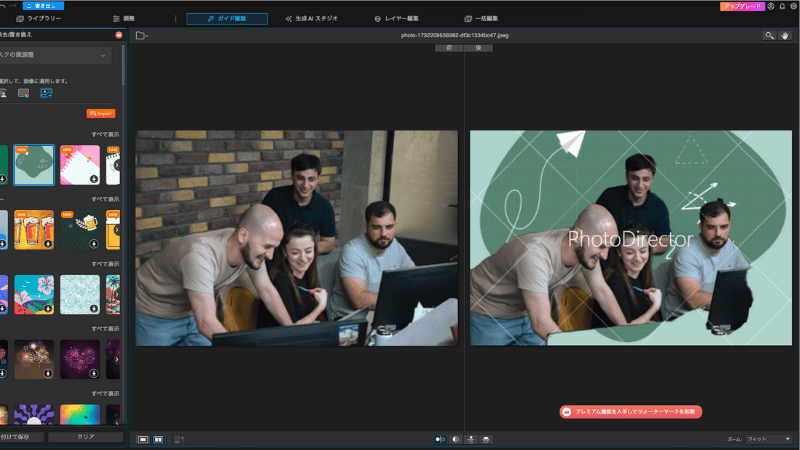Expand the マスクの微調整 dropdown
Screen dimensions: 800x450
pos(55,55)
